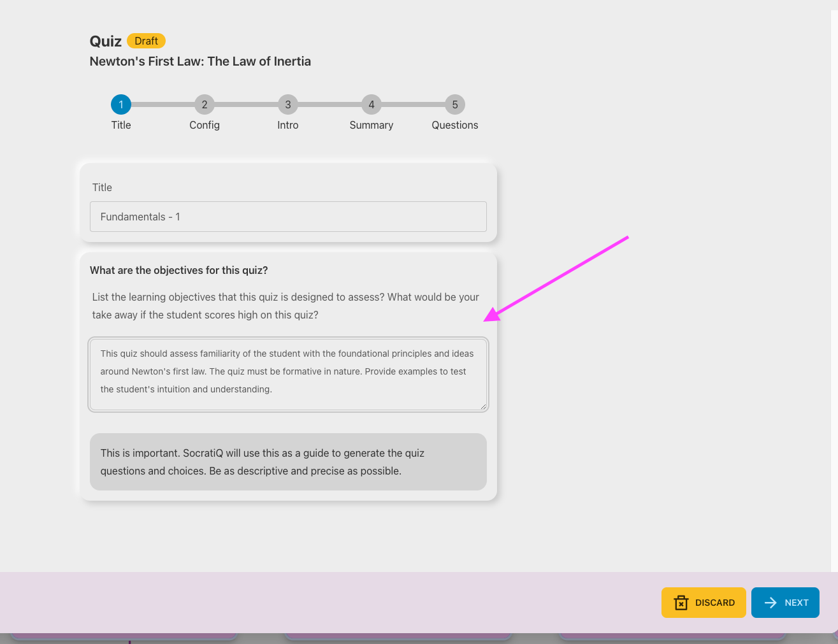Viewport: 838px width, 644px height.
Task: Open step 5 circle for Questions
Action: (x=455, y=104)
